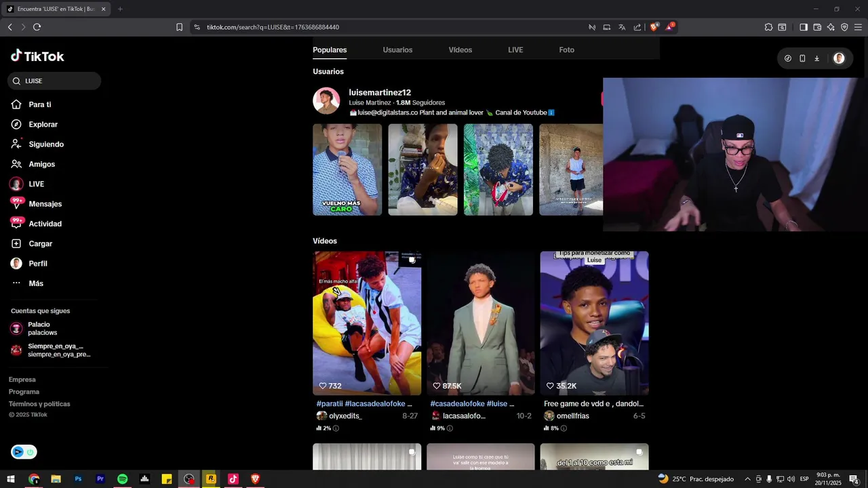Open Mensajes inbox
Viewport: 868px width, 488px height.
pos(37,204)
